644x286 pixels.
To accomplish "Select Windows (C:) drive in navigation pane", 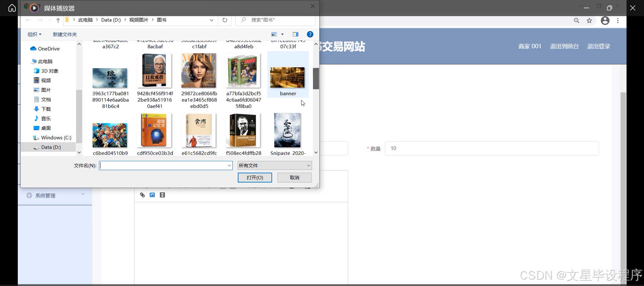I will (52, 137).
